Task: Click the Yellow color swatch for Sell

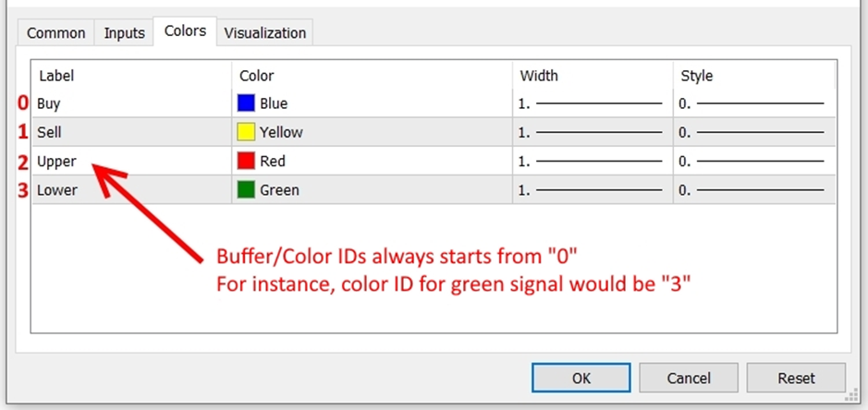Action: [246, 132]
